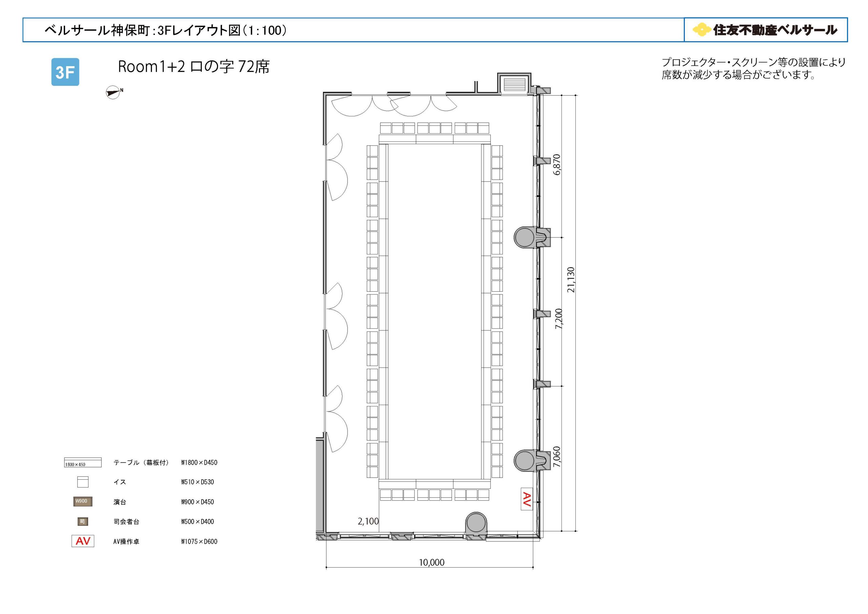This screenshot has width=868, height=614.
Task: Click the W1800×D450 size text
Action: tap(199, 462)
